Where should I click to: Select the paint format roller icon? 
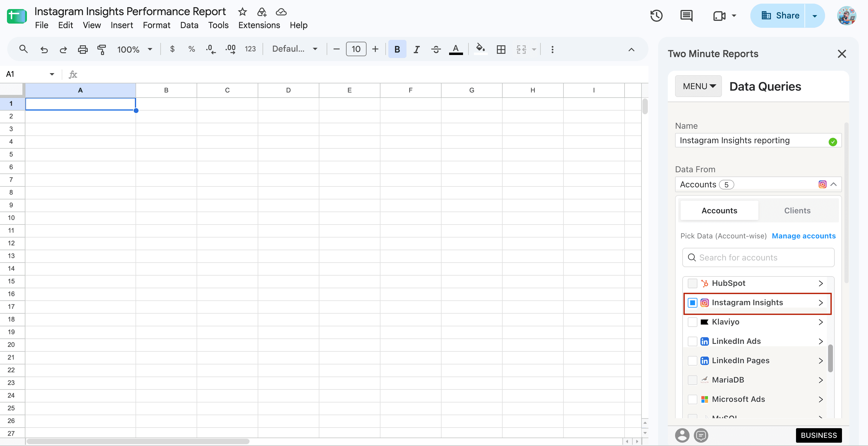[x=101, y=50]
